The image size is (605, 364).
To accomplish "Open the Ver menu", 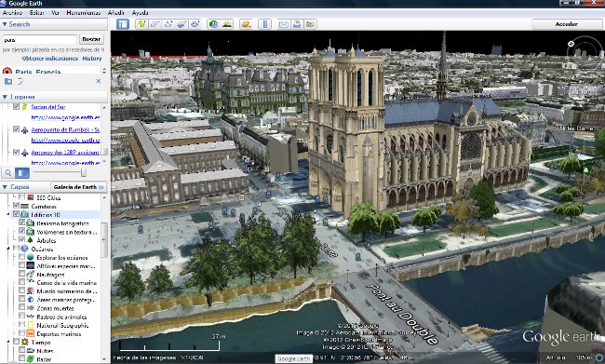I will click(55, 13).
